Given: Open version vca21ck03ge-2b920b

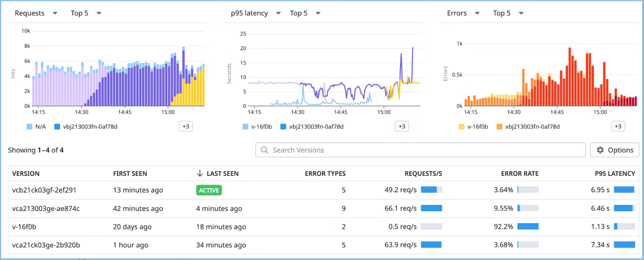Looking at the screenshot, I should 46,245.
